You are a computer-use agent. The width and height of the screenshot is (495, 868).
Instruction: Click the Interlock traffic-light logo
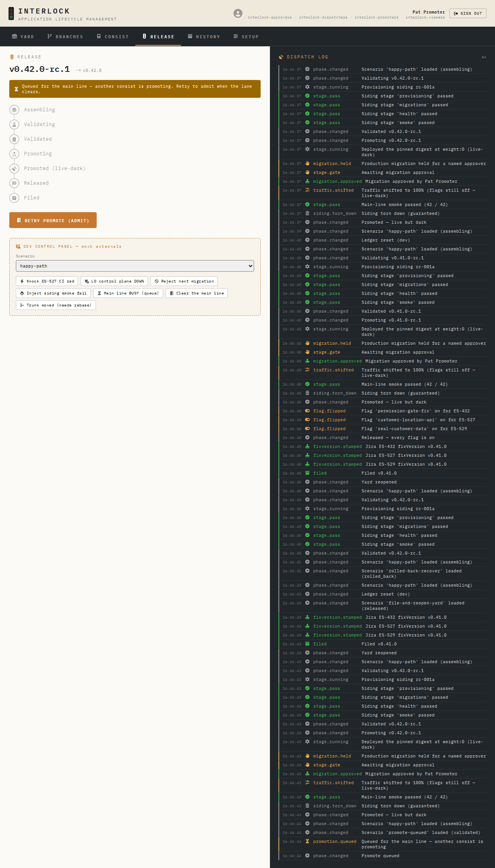[x=11, y=14]
